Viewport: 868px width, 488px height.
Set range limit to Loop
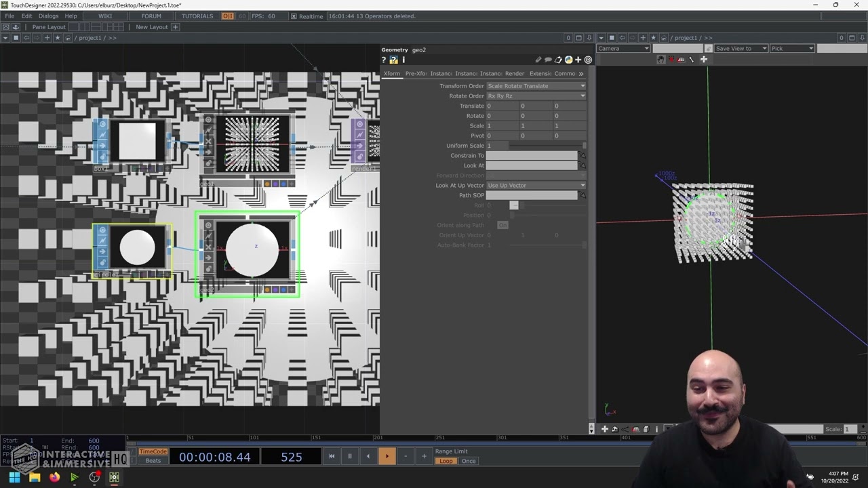click(446, 461)
